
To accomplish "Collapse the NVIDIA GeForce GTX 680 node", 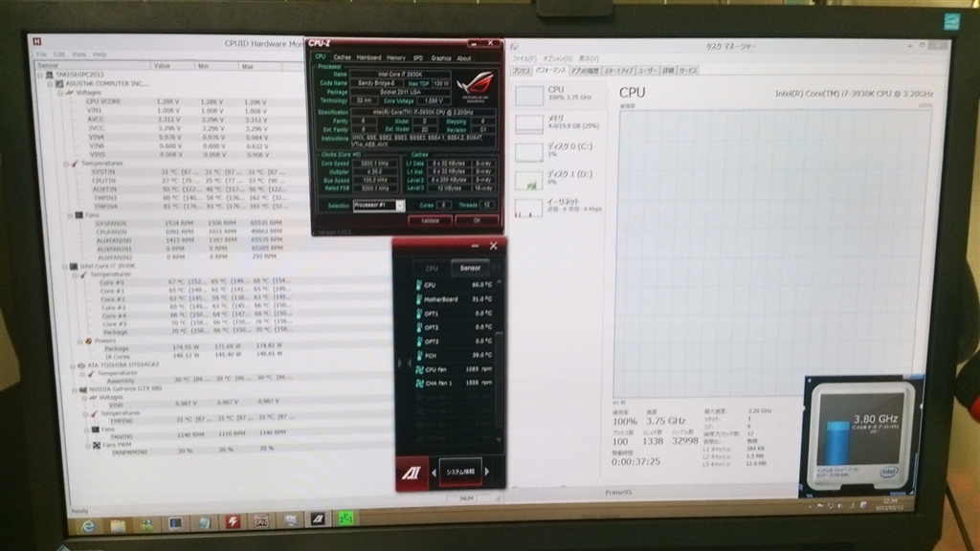I will click(75, 389).
